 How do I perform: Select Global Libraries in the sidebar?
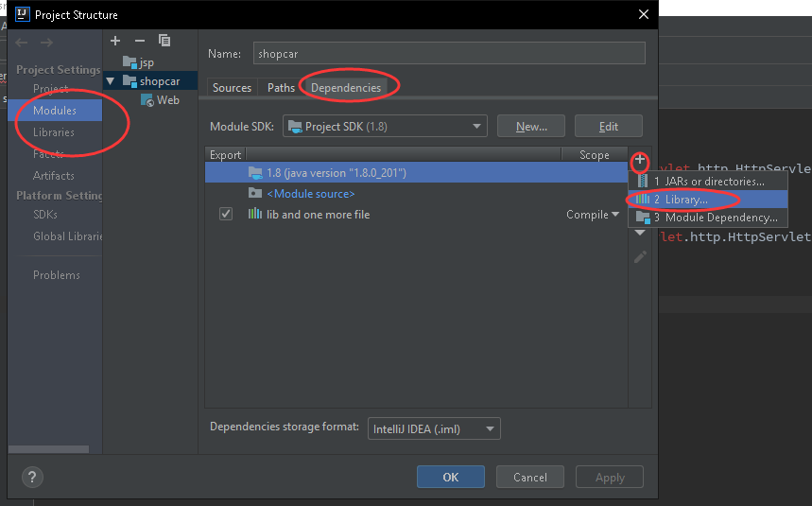pyautogui.click(x=67, y=236)
